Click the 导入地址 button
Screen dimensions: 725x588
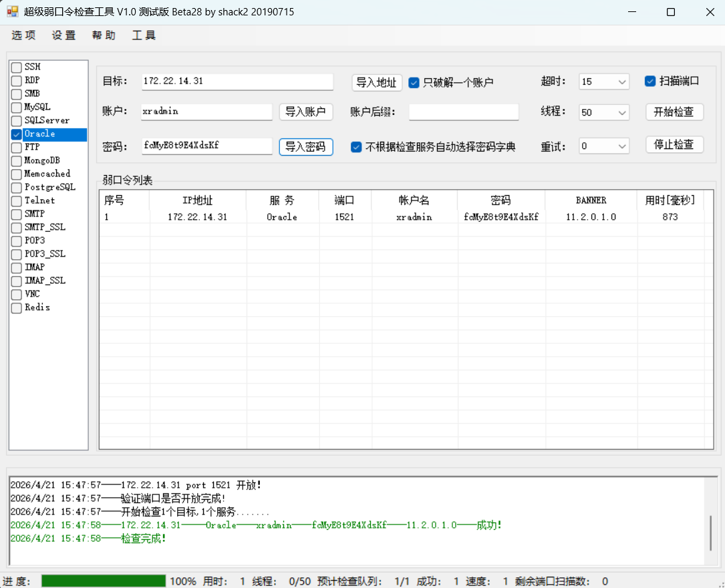pos(377,83)
